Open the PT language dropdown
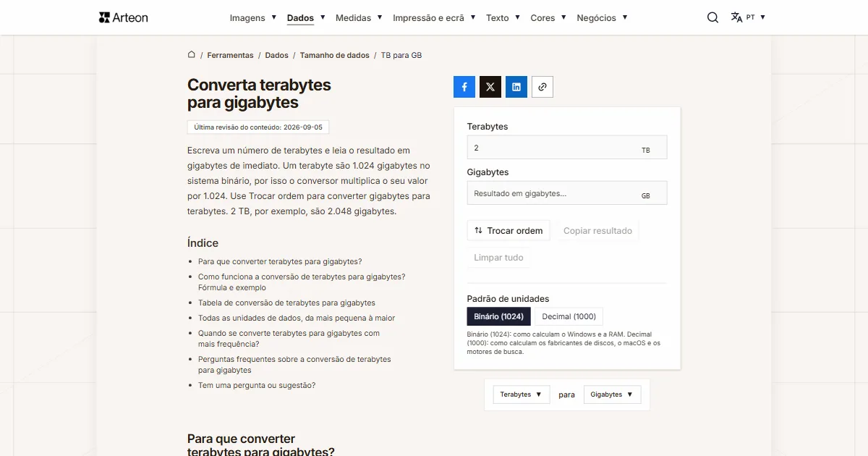The image size is (868, 456). click(x=755, y=17)
